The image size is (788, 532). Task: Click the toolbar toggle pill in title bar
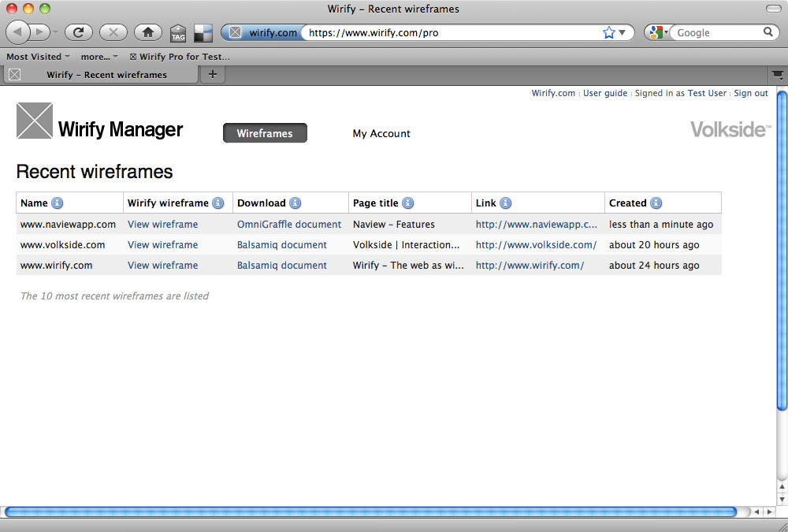pyautogui.click(x=774, y=9)
